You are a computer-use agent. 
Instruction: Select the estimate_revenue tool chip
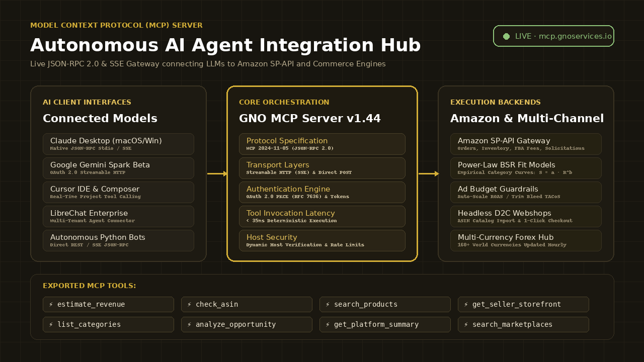coord(108,304)
